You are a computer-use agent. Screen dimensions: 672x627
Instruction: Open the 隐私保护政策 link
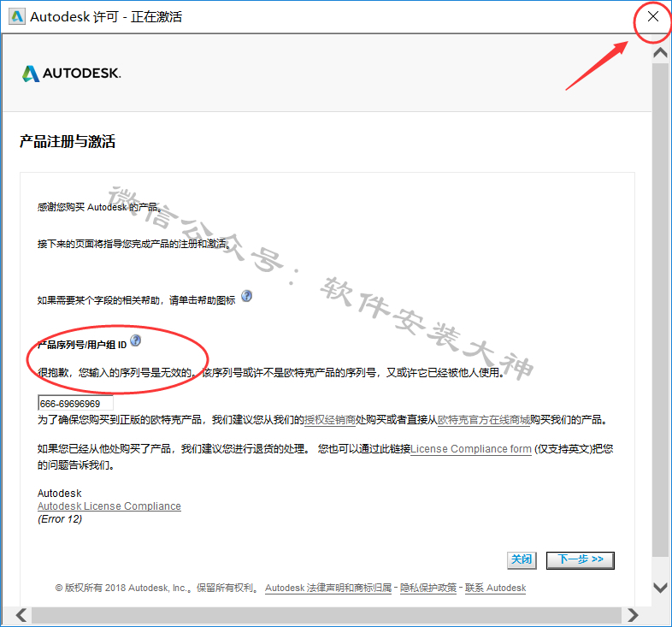coord(428,588)
